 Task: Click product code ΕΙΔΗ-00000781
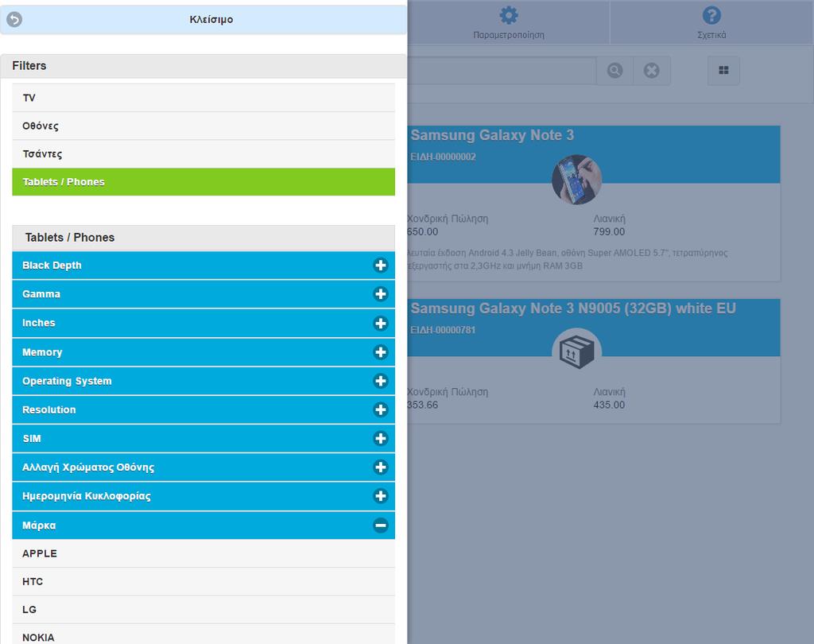443,330
